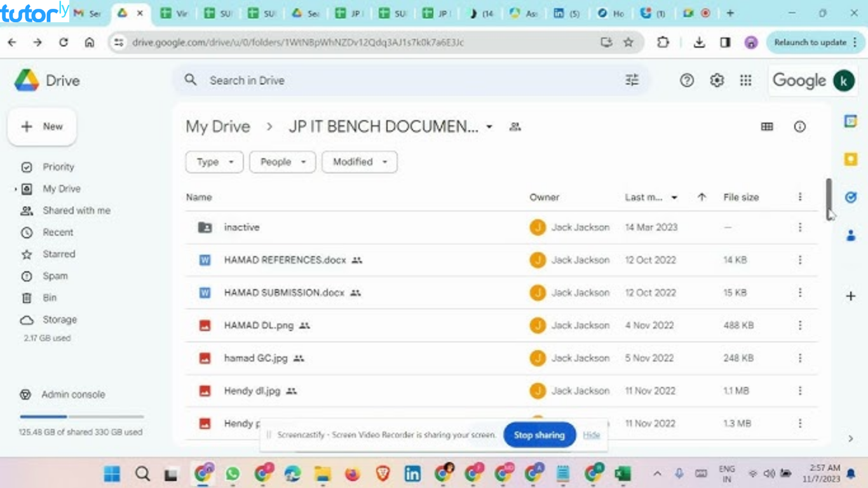Viewport: 868px width, 488px height.
Task: Open advanced search options icon
Action: click(631, 80)
